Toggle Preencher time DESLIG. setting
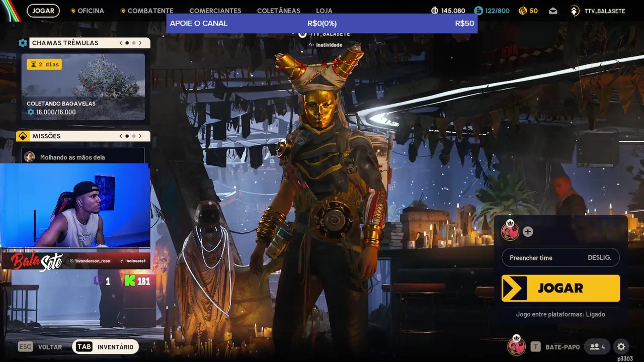 (x=560, y=257)
